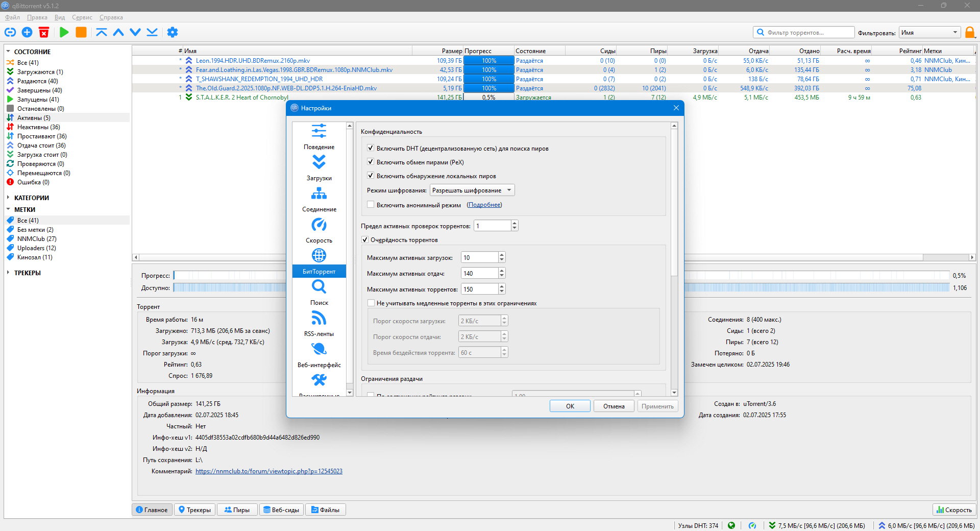
Task: Click the lock icon beside the filter
Action: (x=970, y=33)
